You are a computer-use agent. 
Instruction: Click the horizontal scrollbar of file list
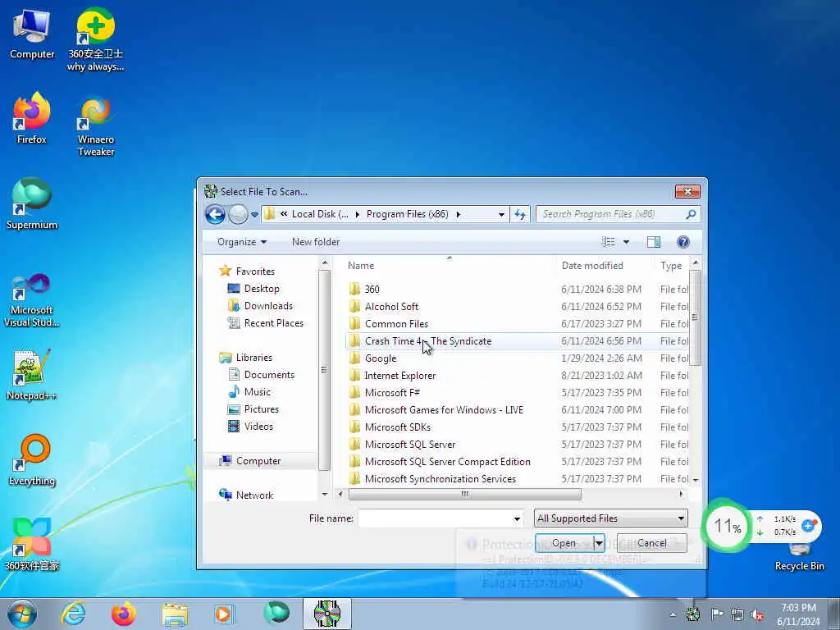coord(464,494)
